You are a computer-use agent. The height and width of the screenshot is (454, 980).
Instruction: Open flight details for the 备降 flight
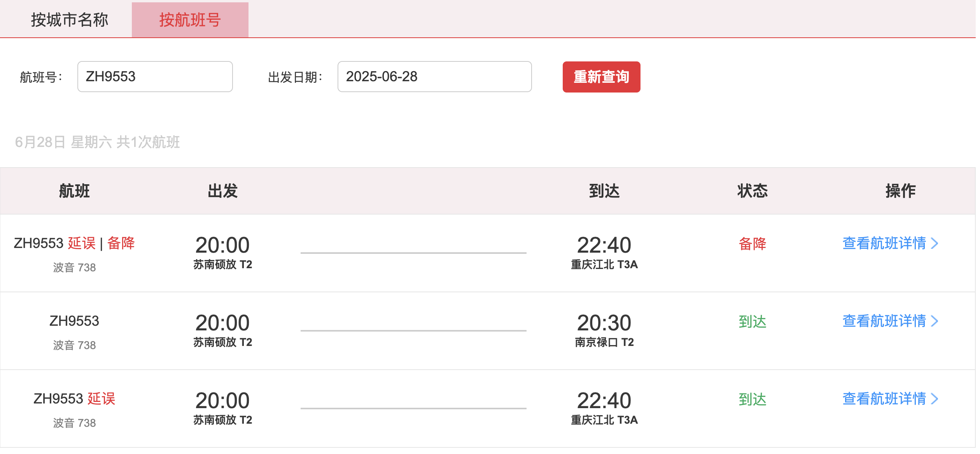coord(884,244)
